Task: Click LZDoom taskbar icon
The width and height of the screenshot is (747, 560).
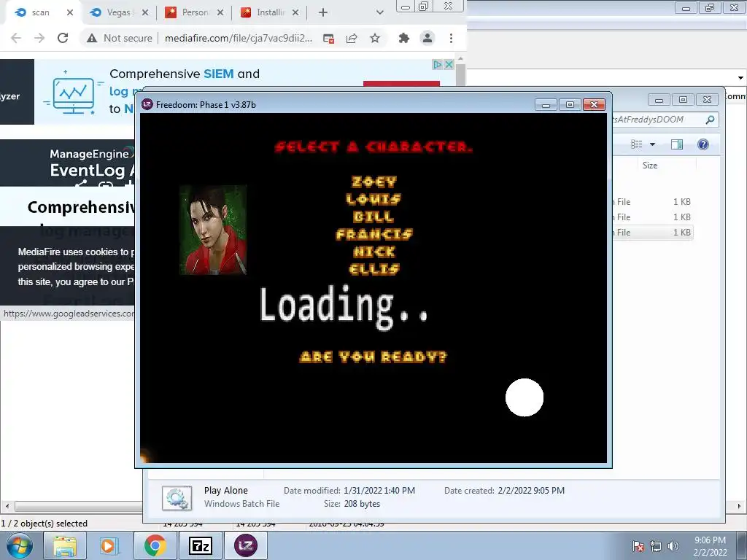Action: tap(245, 545)
